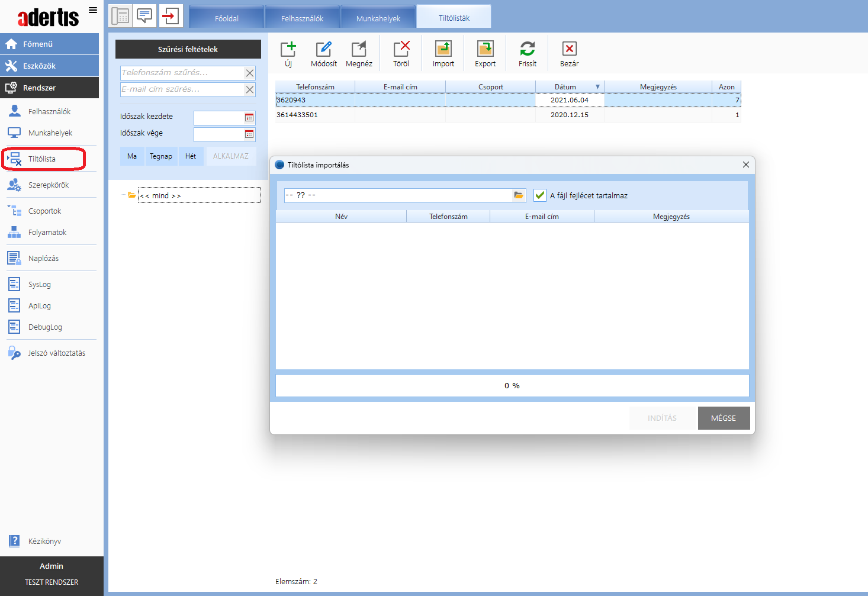
Task: Open the Időszak vége calendar picker
Action: pyautogui.click(x=249, y=134)
